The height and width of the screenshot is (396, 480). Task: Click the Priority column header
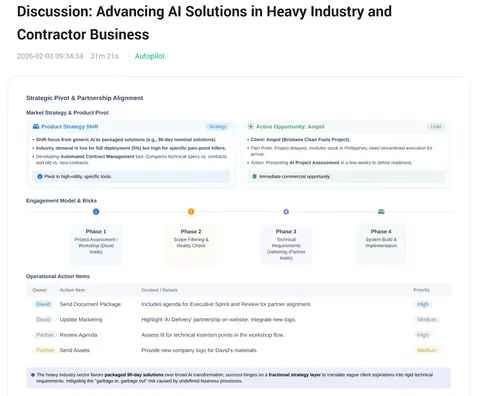click(422, 290)
